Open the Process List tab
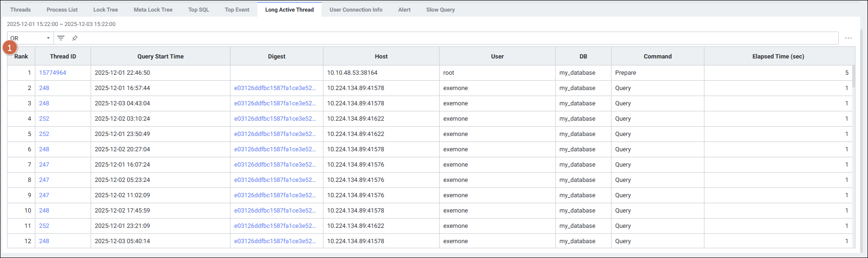868x258 pixels. coord(62,10)
